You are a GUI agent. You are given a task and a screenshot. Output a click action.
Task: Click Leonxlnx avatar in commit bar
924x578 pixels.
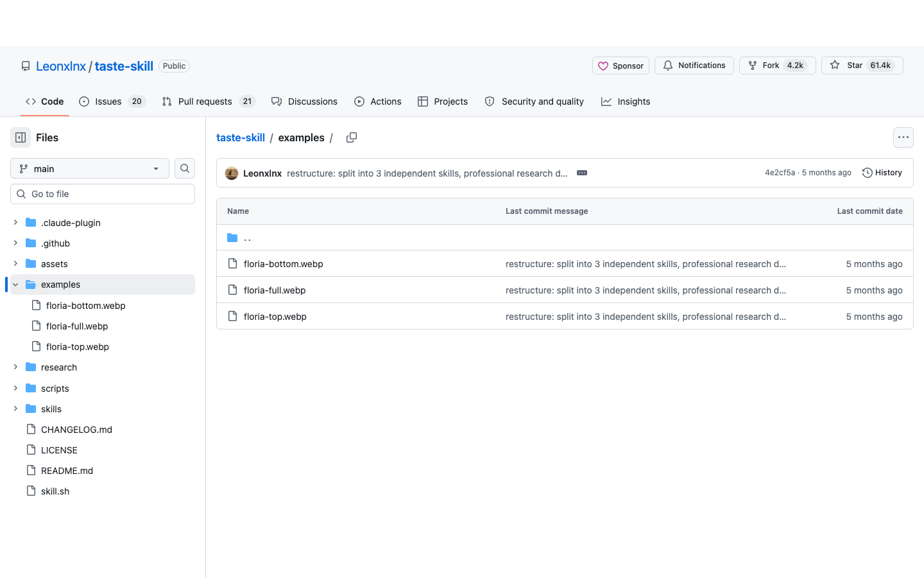tap(232, 173)
